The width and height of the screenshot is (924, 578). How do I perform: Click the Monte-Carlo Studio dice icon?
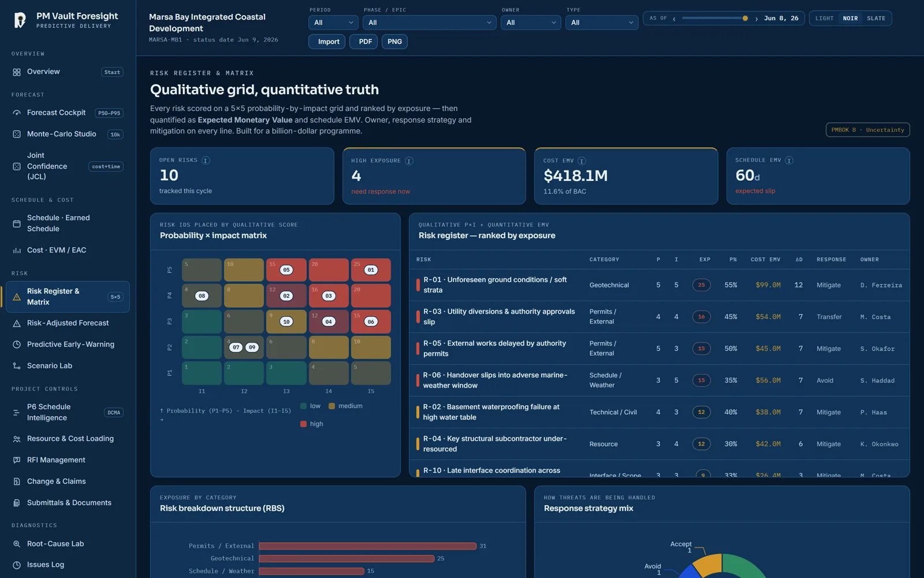point(17,134)
